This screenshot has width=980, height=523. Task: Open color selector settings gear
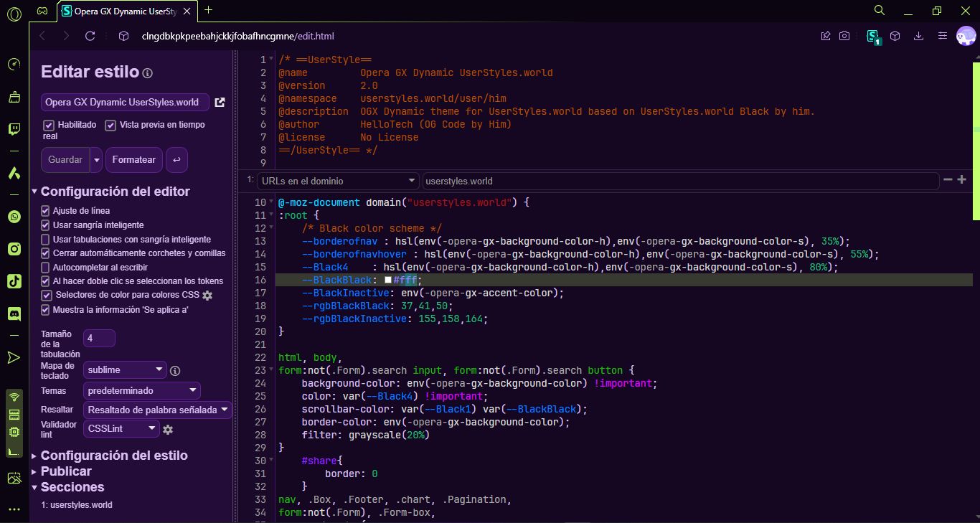point(207,296)
